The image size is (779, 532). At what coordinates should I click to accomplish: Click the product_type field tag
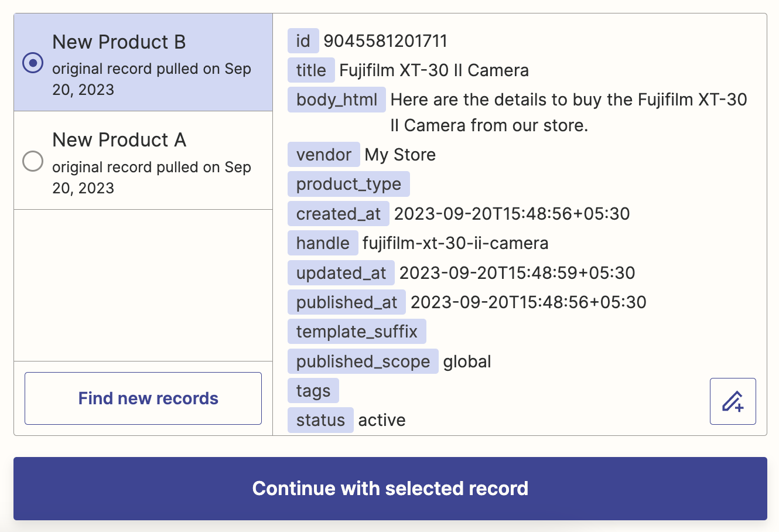point(348,184)
